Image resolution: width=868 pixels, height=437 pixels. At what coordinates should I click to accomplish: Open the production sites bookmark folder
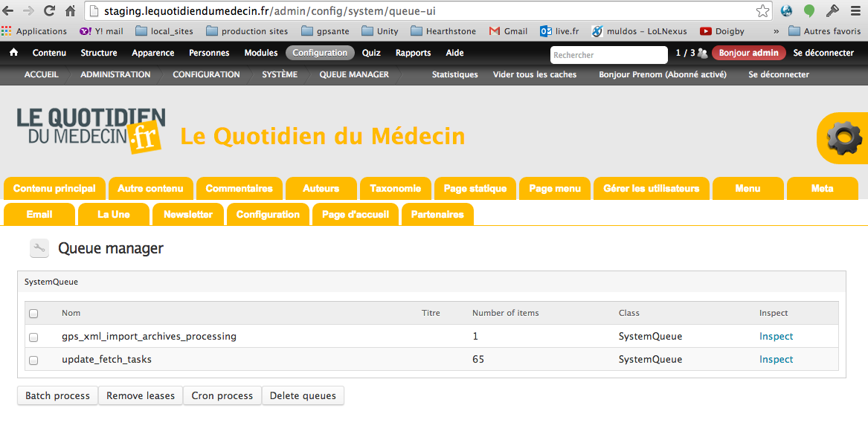click(x=247, y=31)
